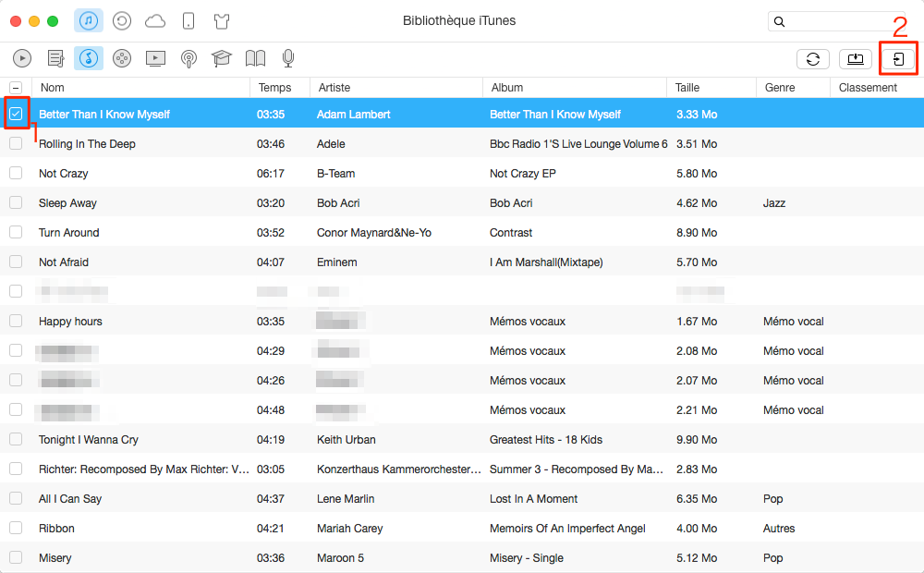Open the device phone icon
Screen dimensions: 924x573
pos(188,21)
